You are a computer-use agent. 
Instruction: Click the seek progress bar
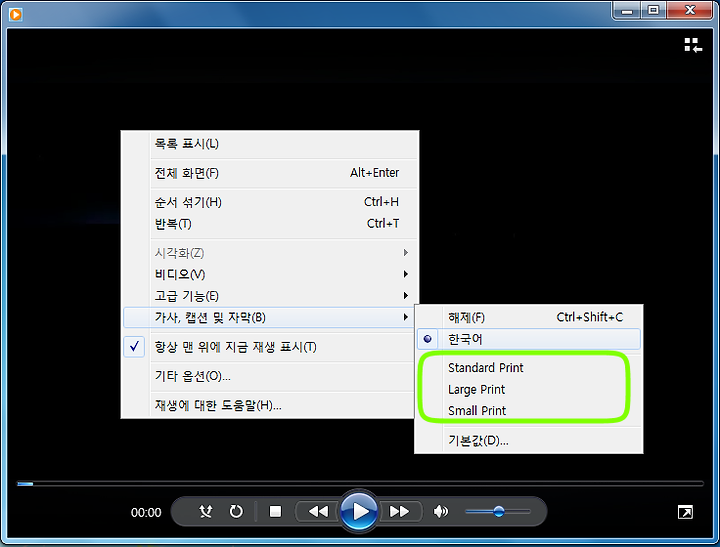(360, 484)
